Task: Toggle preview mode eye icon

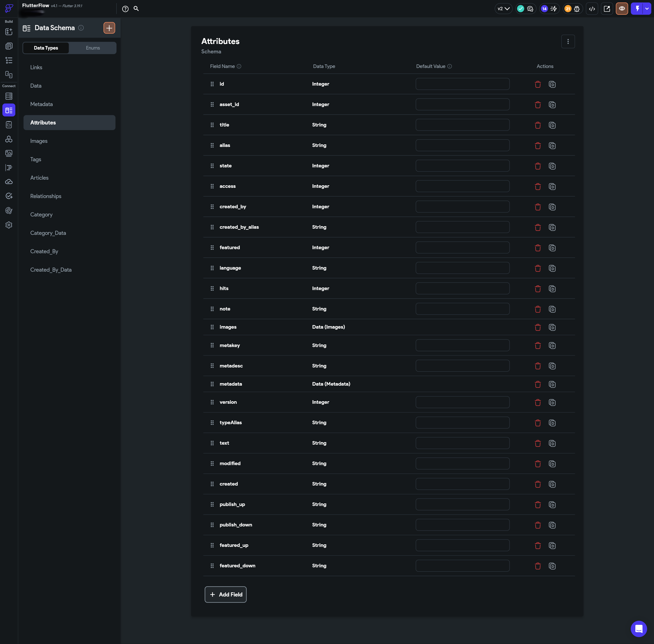Action: point(622,9)
